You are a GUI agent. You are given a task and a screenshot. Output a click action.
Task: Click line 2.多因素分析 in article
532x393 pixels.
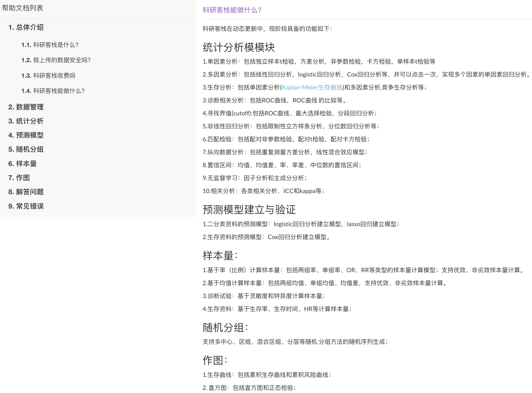[x=367, y=75]
